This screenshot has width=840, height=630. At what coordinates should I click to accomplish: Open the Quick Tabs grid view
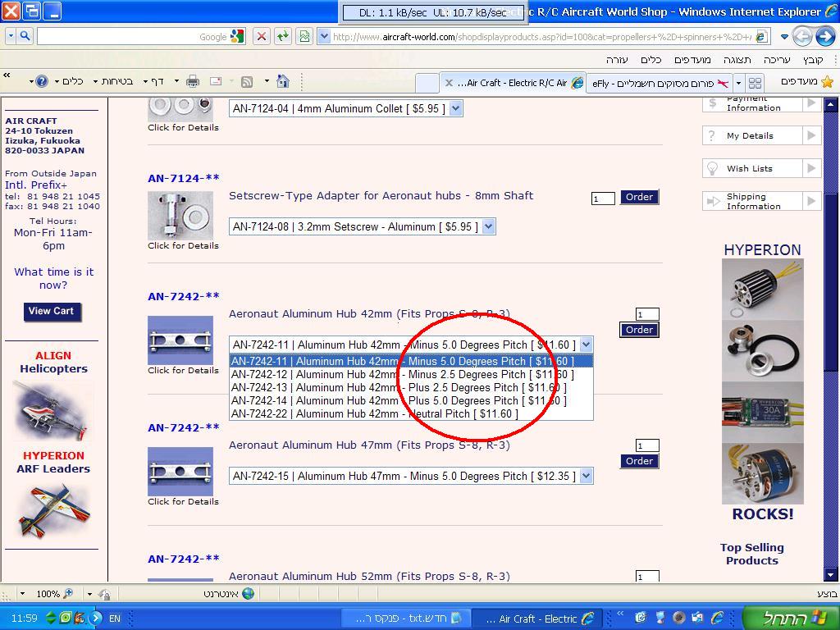point(755,83)
